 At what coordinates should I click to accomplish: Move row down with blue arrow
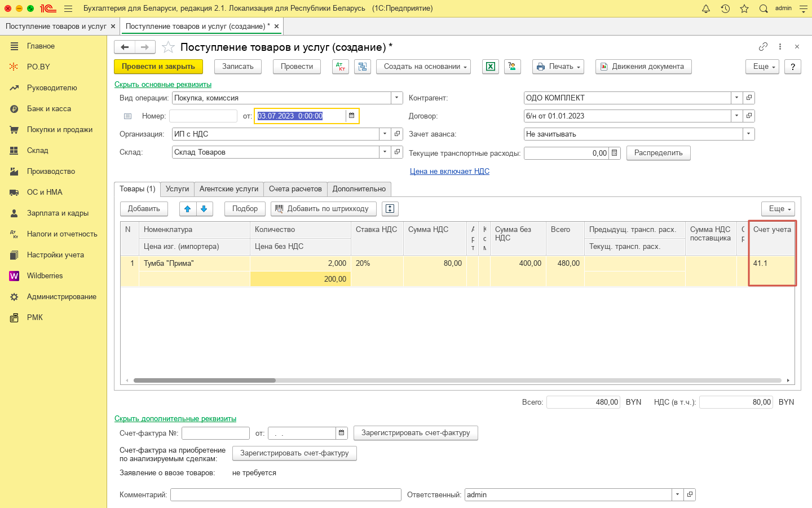[204, 209]
